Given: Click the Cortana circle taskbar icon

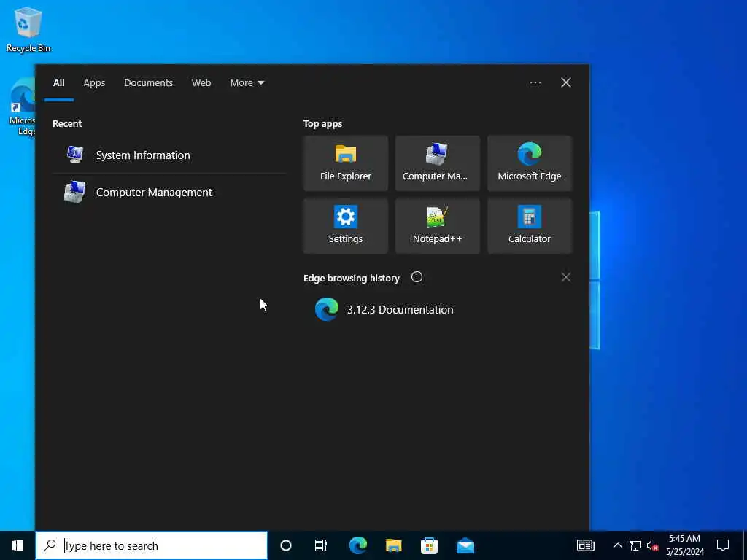Looking at the screenshot, I should click(286, 545).
